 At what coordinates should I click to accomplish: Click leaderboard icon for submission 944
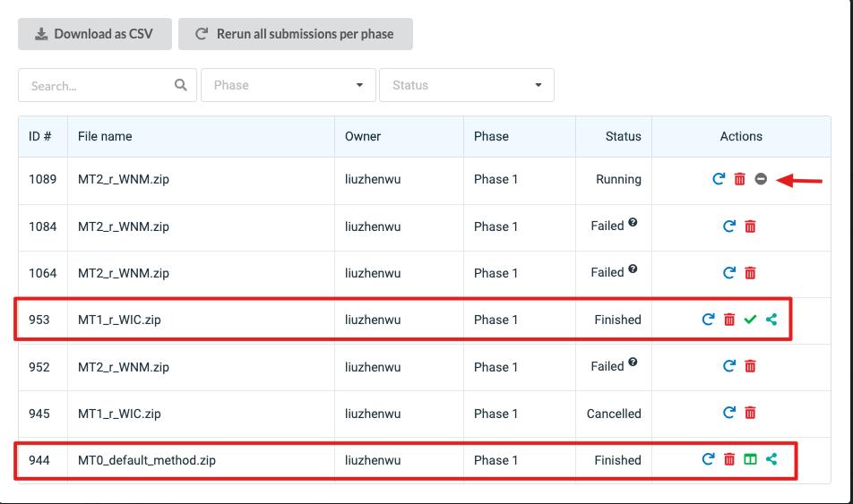click(x=751, y=460)
